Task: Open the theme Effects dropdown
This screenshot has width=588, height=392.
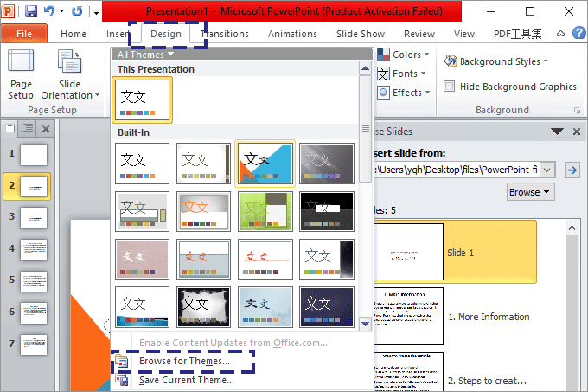Action: click(x=403, y=93)
